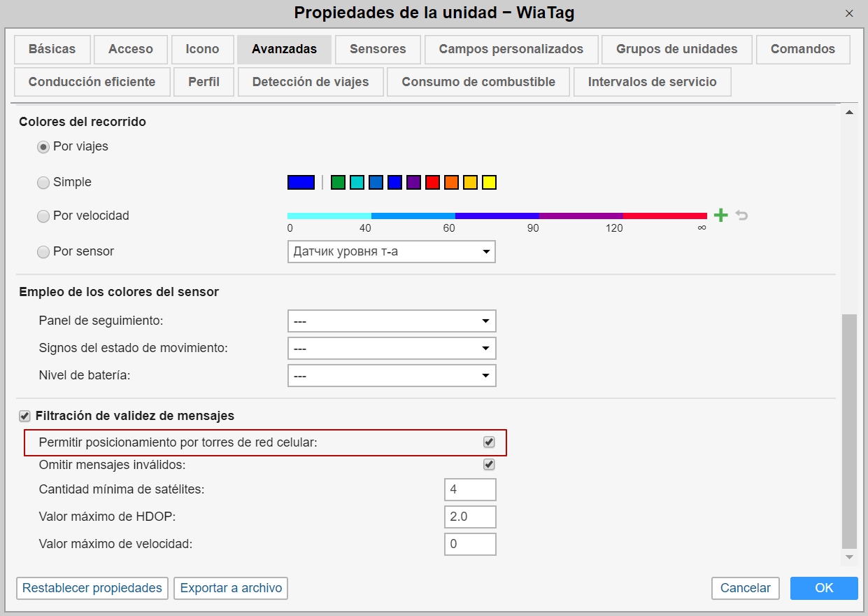Open the 'Consumo de combustible' tab

coord(478,82)
